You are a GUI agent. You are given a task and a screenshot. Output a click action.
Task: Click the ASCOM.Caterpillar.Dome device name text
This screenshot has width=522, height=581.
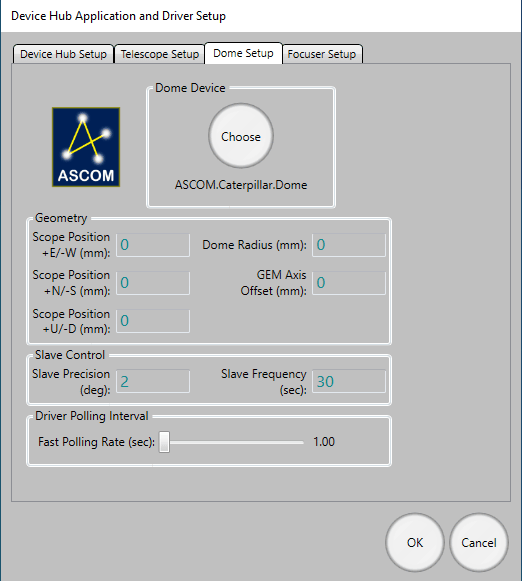pos(241,185)
